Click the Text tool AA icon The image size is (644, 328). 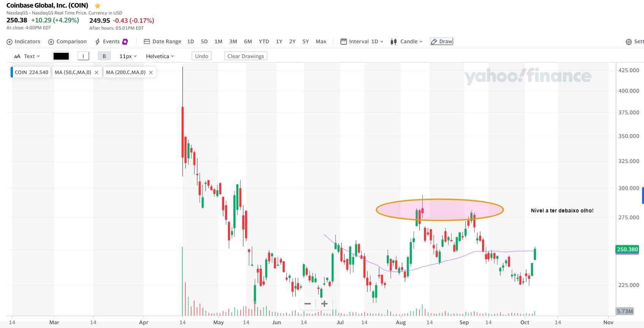(17, 56)
